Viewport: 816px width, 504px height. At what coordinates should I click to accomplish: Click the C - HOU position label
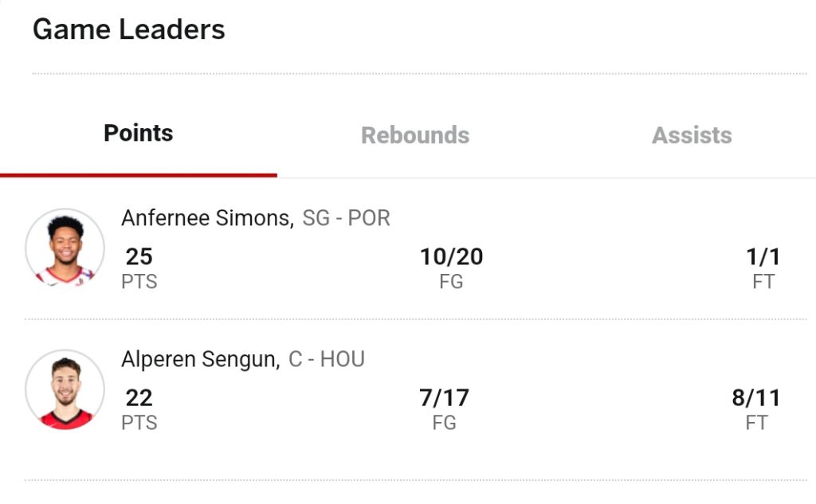(x=327, y=359)
